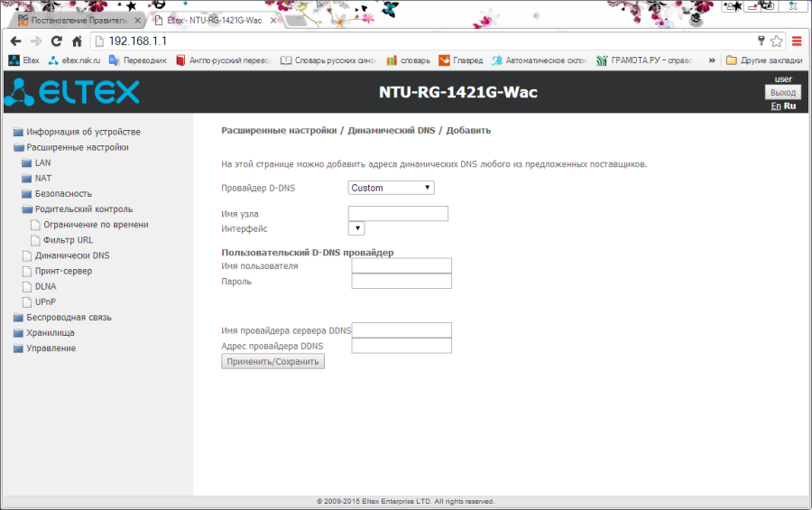Open the Фильтр URL page
Screen dimensions: 812x510
[61, 240]
